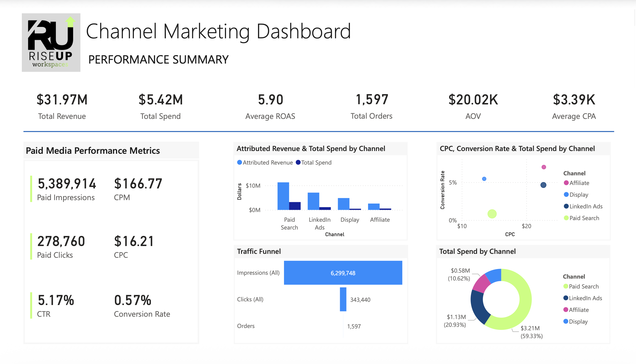The width and height of the screenshot is (636, 364).
Task: Select the Affiliate legend marker in scatter chart
Action: (x=566, y=183)
